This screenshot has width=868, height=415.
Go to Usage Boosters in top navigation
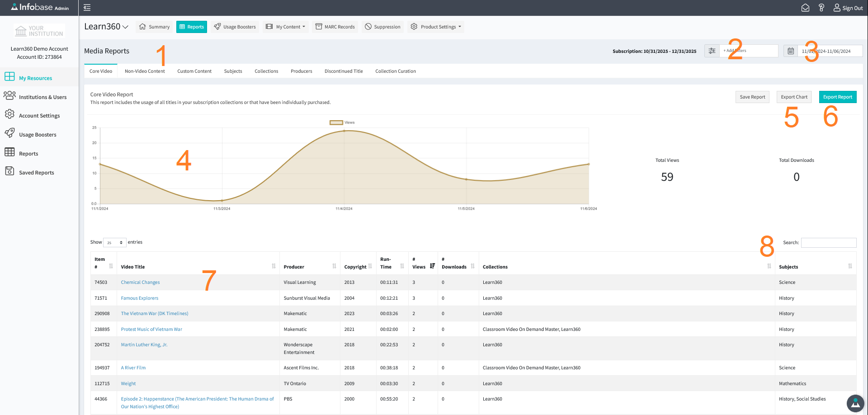click(x=235, y=27)
